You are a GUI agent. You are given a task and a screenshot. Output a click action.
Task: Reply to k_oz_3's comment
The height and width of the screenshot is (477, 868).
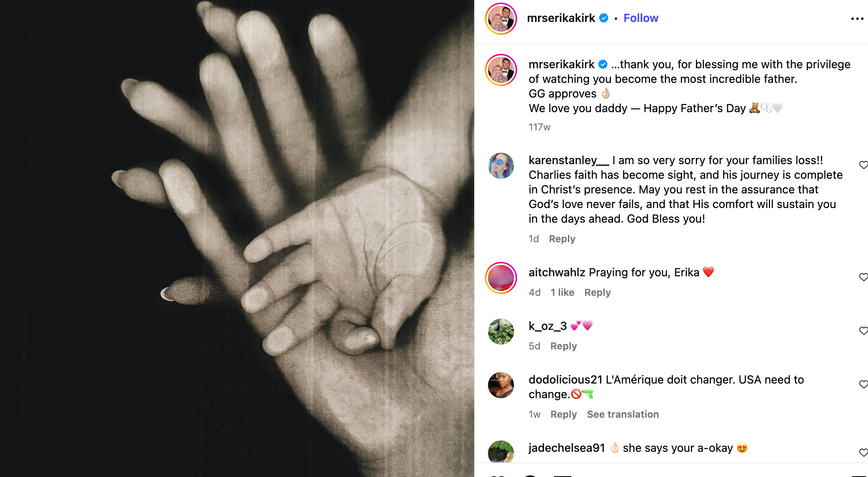coord(564,346)
